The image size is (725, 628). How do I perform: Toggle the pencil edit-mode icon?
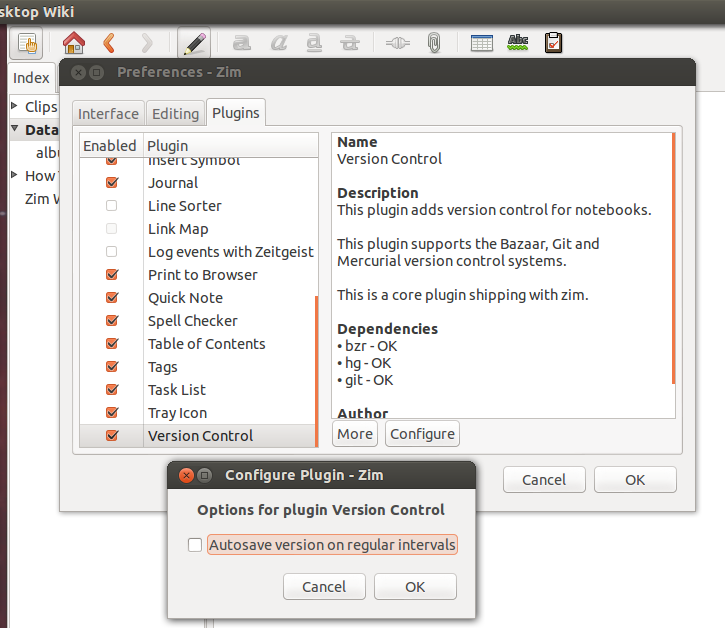pos(194,43)
